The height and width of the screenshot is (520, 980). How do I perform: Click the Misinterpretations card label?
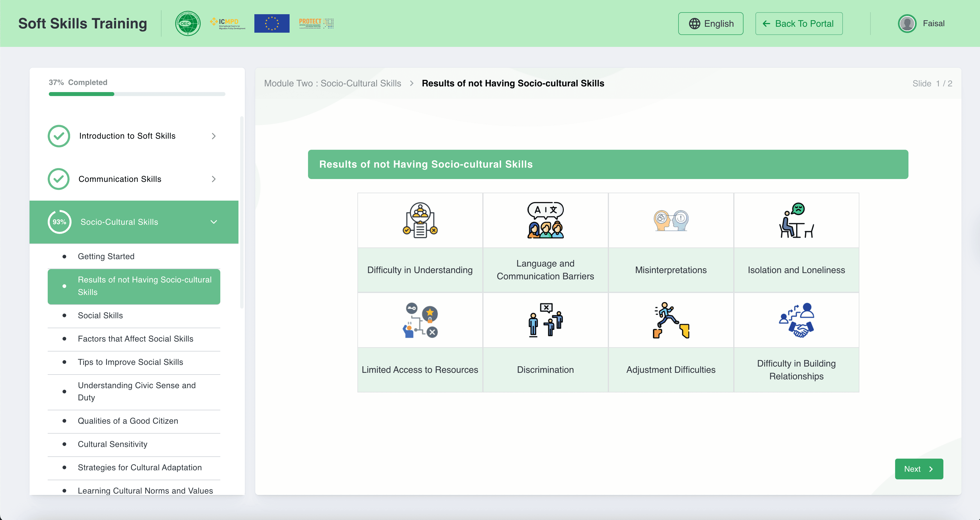[x=671, y=270]
